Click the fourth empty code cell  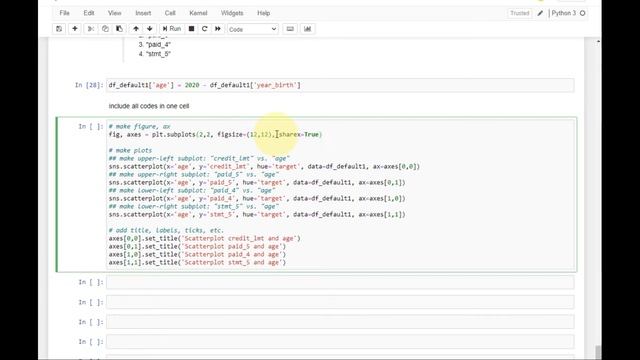pos(340,342)
